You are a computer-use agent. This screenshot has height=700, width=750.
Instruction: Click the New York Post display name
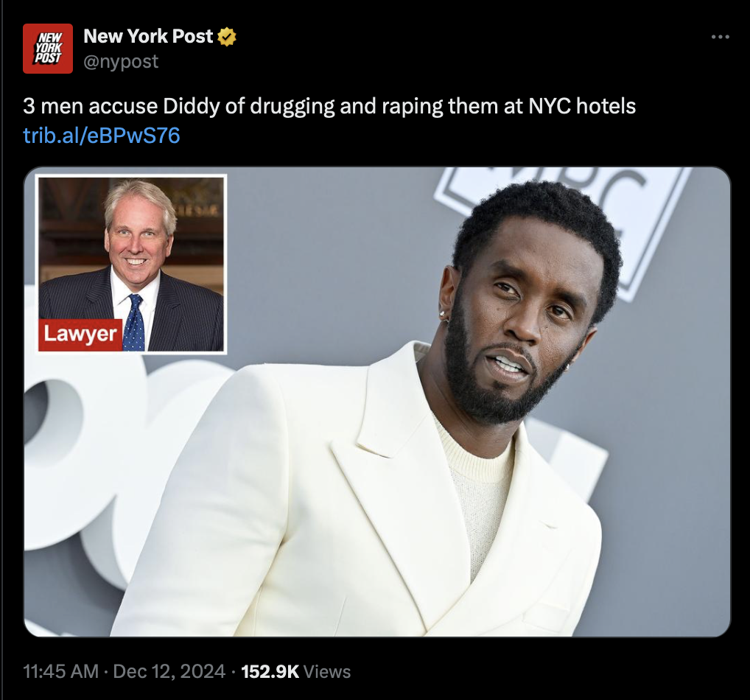[148, 36]
